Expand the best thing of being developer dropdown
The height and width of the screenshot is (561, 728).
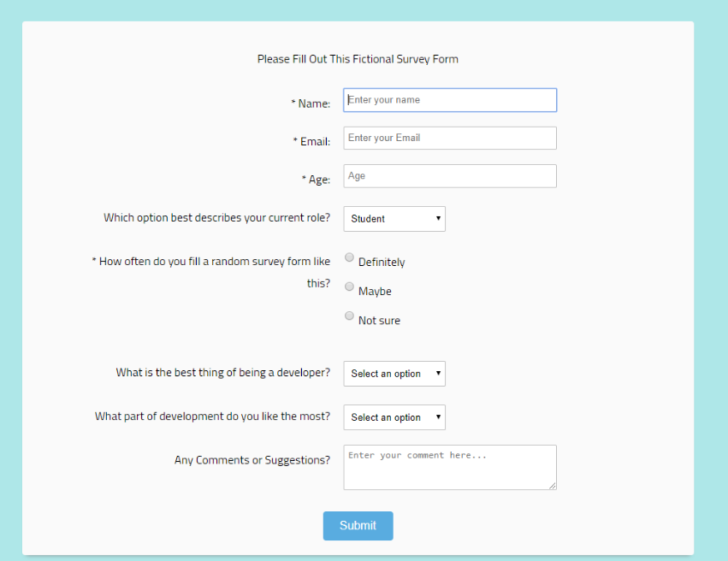(394, 374)
